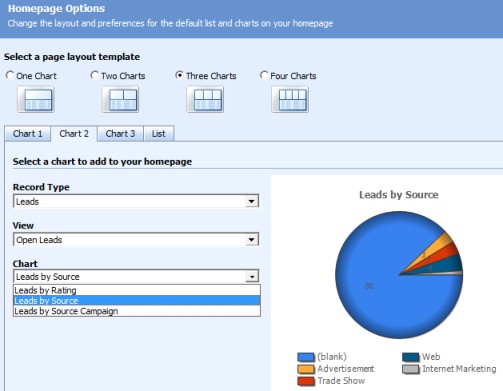Click 'Select a chart to add' heading
The height and width of the screenshot is (391, 503).
pos(102,162)
